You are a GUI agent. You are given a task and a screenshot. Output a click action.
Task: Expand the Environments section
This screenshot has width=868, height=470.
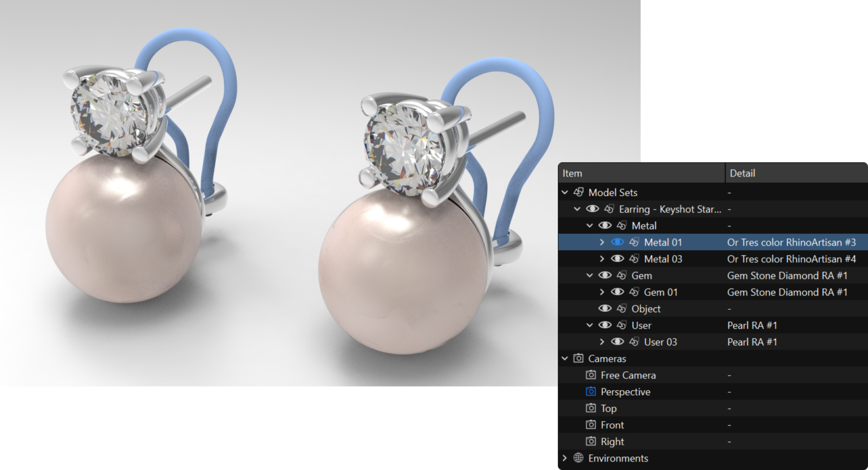[x=565, y=458]
